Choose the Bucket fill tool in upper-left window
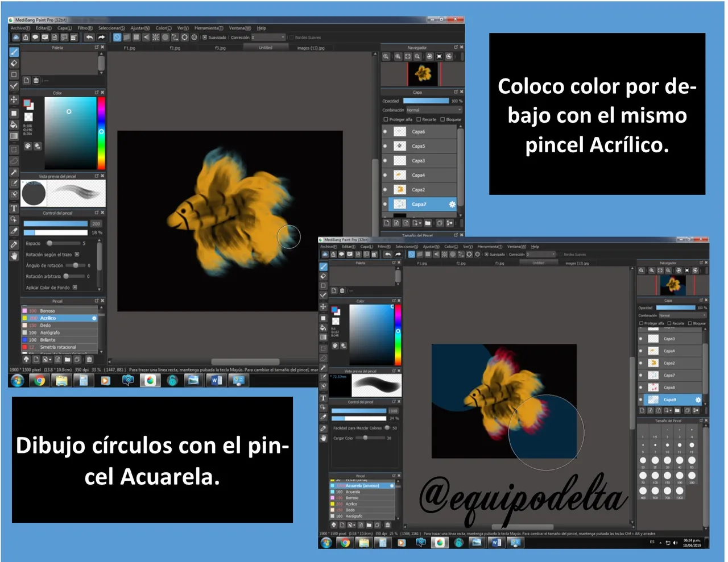This screenshot has height=562, width=728. pyautogui.click(x=14, y=124)
